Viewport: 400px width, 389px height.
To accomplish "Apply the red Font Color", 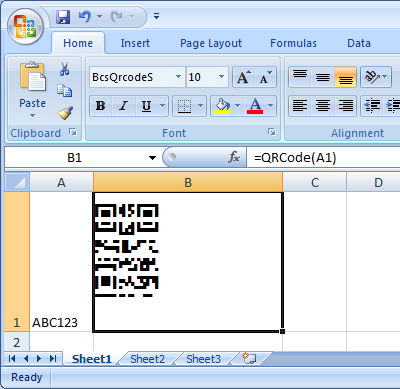I will tap(255, 106).
